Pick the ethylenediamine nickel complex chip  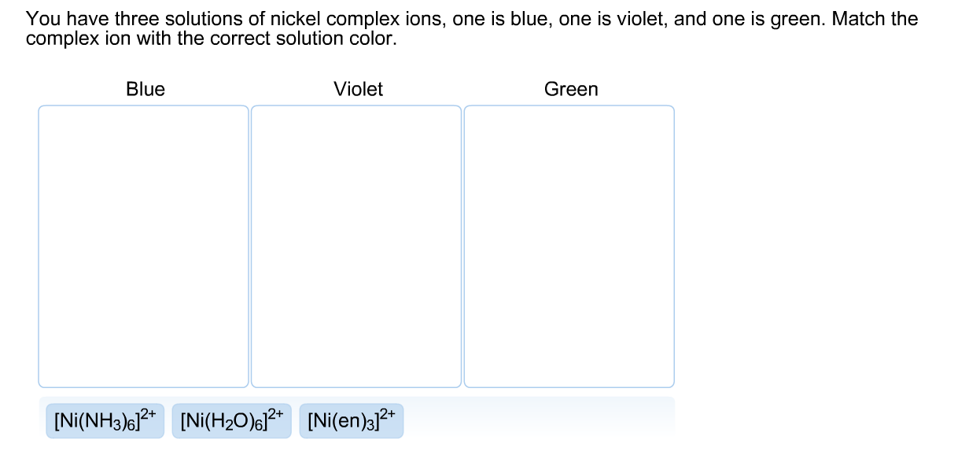351,420
